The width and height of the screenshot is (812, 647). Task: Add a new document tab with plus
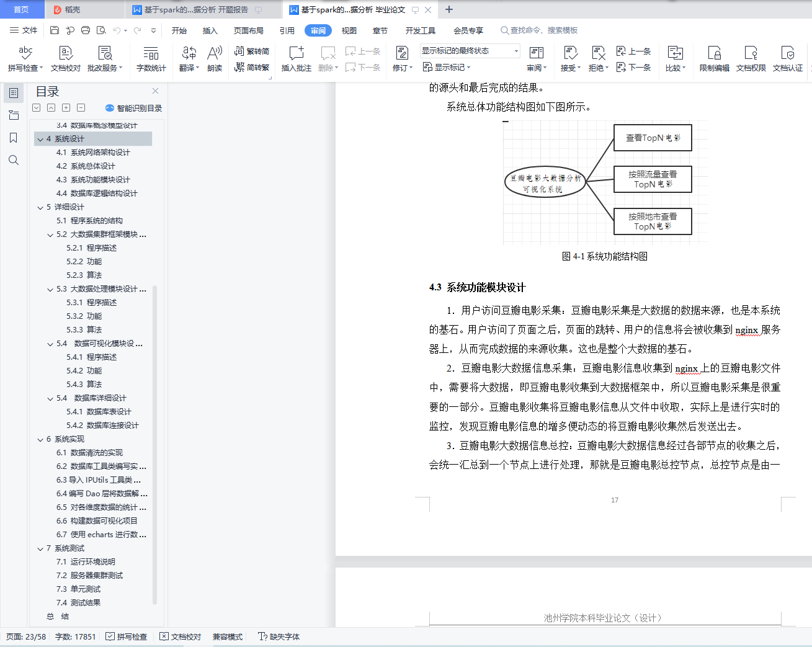click(x=449, y=9)
